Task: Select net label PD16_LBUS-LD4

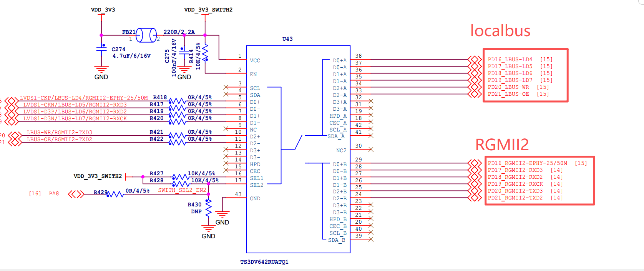Action: [x=510, y=59]
